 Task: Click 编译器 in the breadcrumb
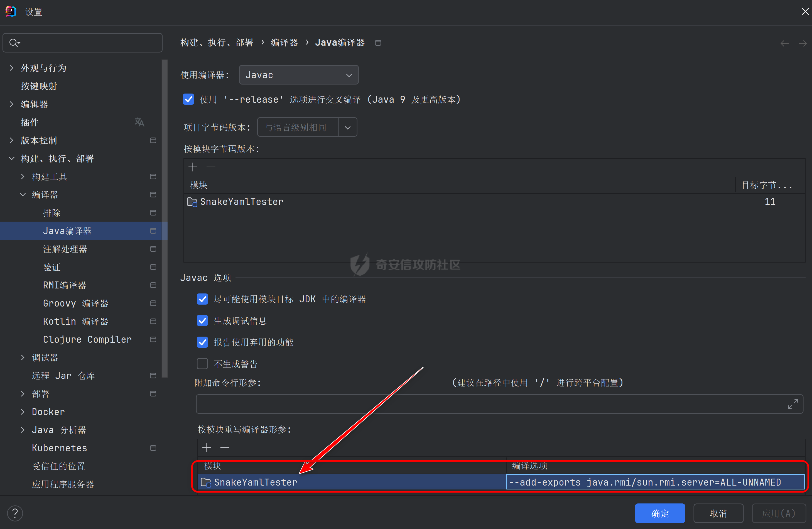tap(284, 43)
